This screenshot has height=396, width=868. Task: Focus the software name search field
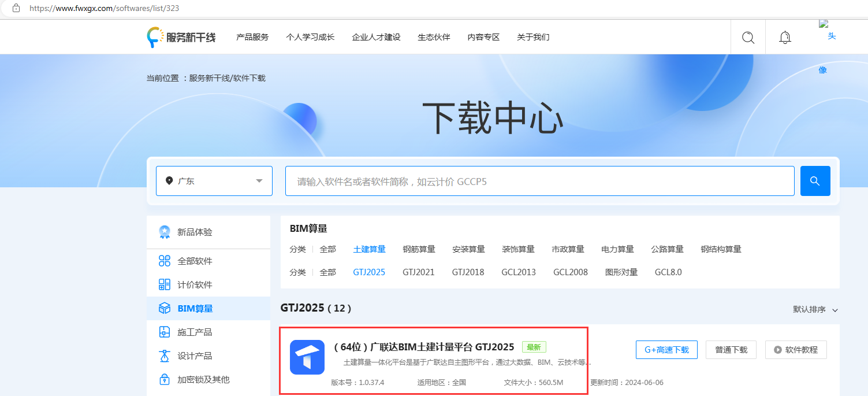tap(540, 181)
